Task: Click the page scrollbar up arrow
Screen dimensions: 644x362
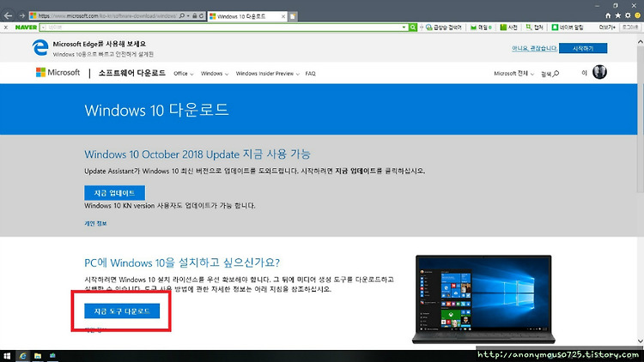Action: (641, 41)
